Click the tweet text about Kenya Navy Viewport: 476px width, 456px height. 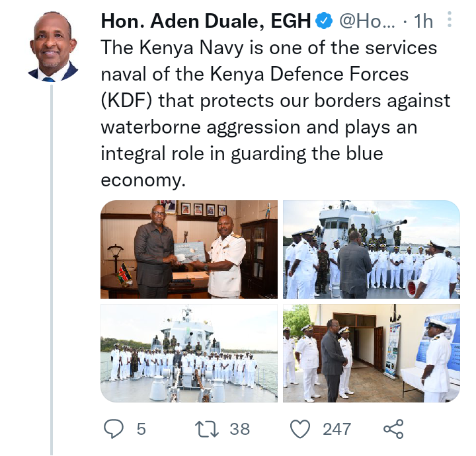[275, 114]
